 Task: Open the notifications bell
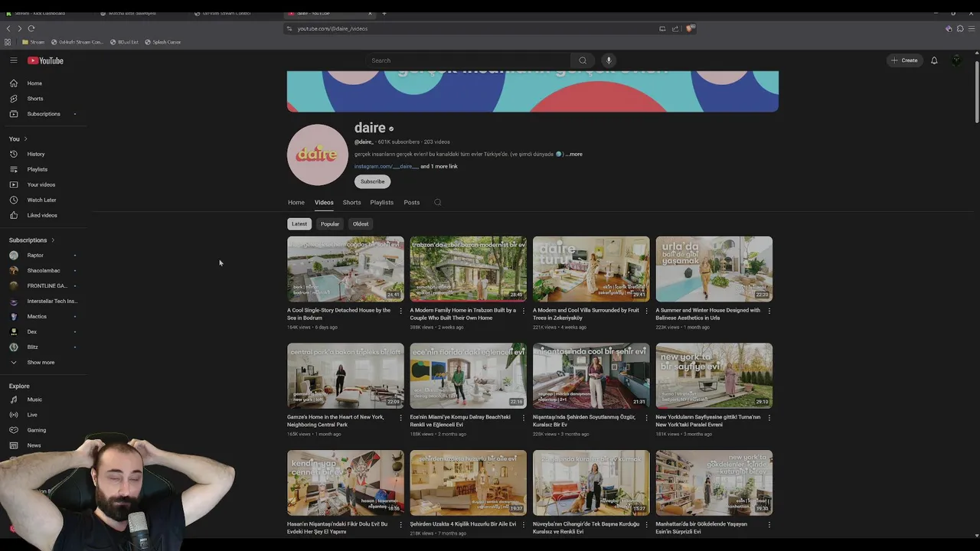934,60
